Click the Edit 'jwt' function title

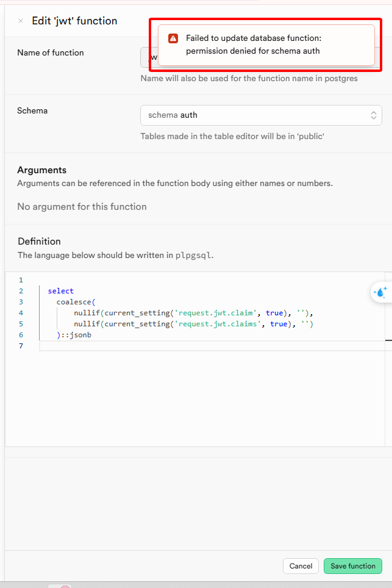point(74,21)
